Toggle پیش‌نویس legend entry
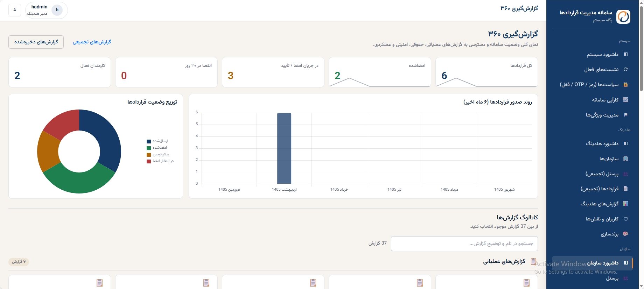 [158, 154]
